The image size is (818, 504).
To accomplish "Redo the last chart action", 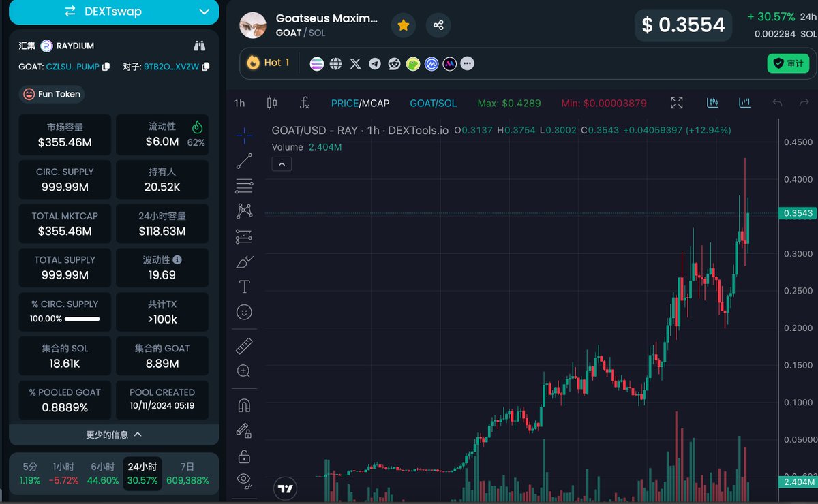I will (x=804, y=103).
